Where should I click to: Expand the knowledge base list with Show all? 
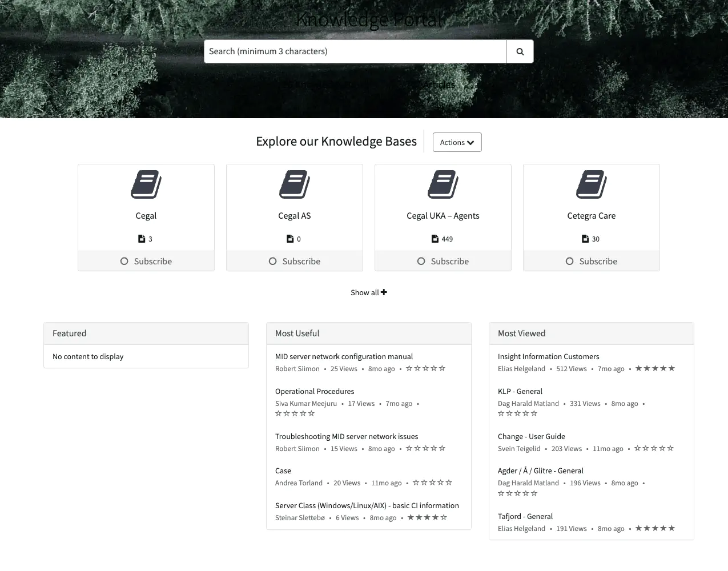[x=365, y=292]
